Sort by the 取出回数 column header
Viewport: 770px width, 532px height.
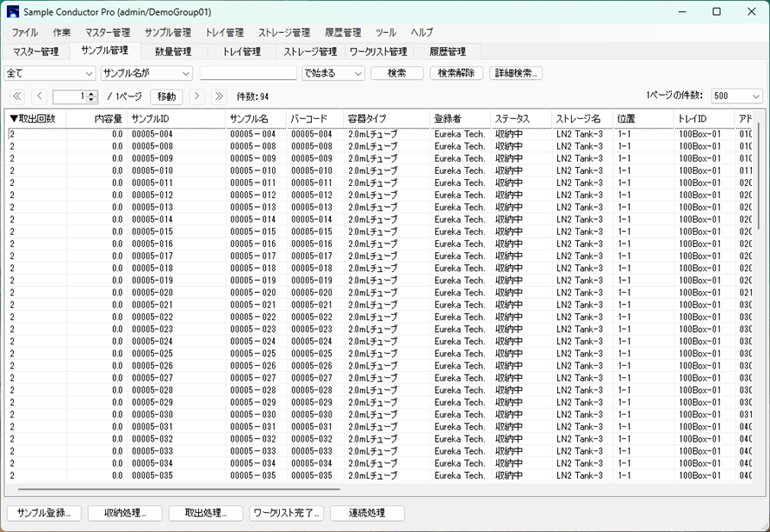[35, 118]
